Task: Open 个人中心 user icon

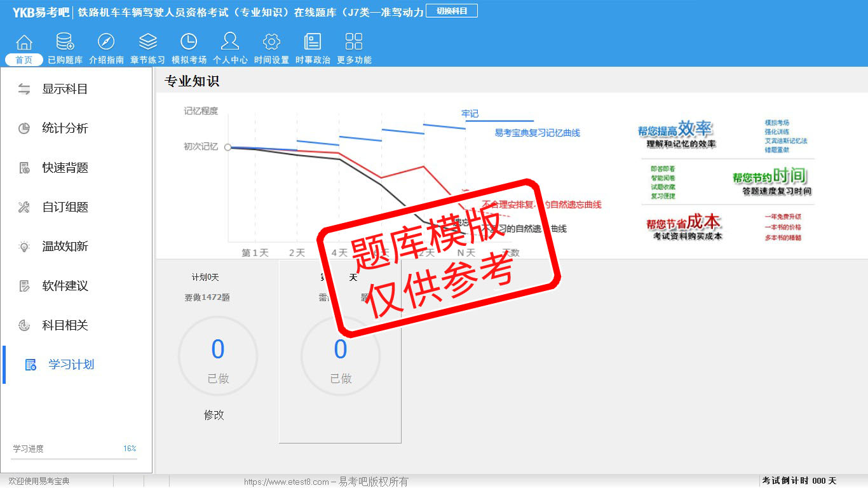Action: [230, 43]
